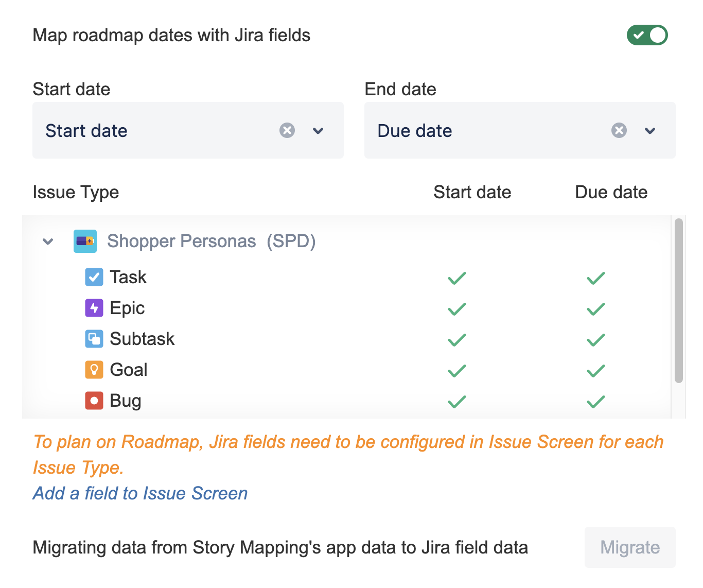Click Due date checkmark for Bug
Image resolution: width=703 pixels, height=588 pixels.
coord(595,402)
